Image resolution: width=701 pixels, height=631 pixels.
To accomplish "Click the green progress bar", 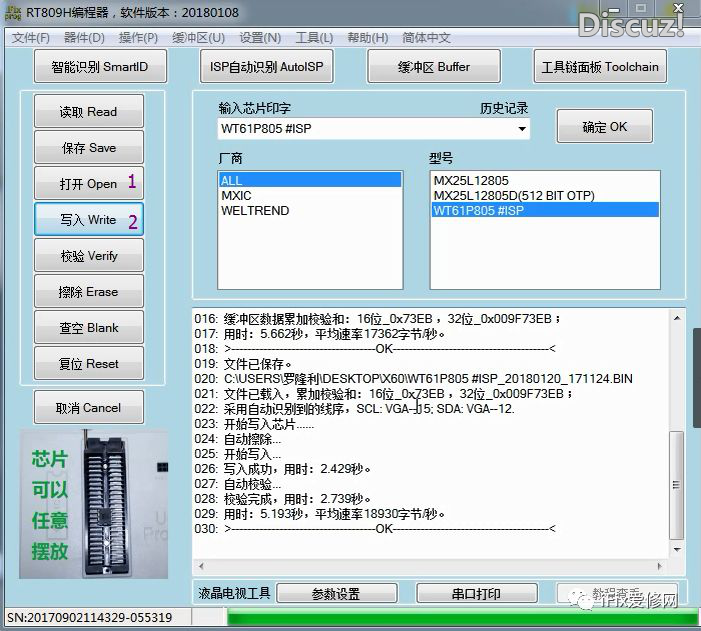I will [x=462, y=618].
